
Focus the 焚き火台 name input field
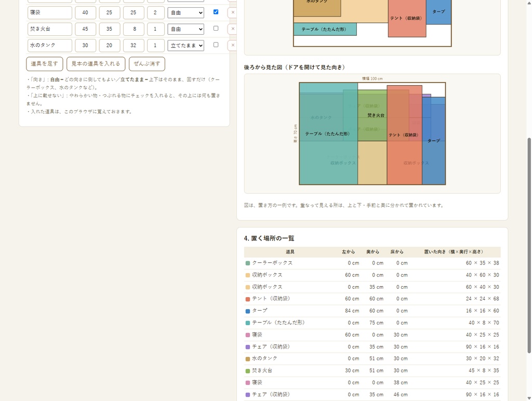pyautogui.click(x=49, y=29)
